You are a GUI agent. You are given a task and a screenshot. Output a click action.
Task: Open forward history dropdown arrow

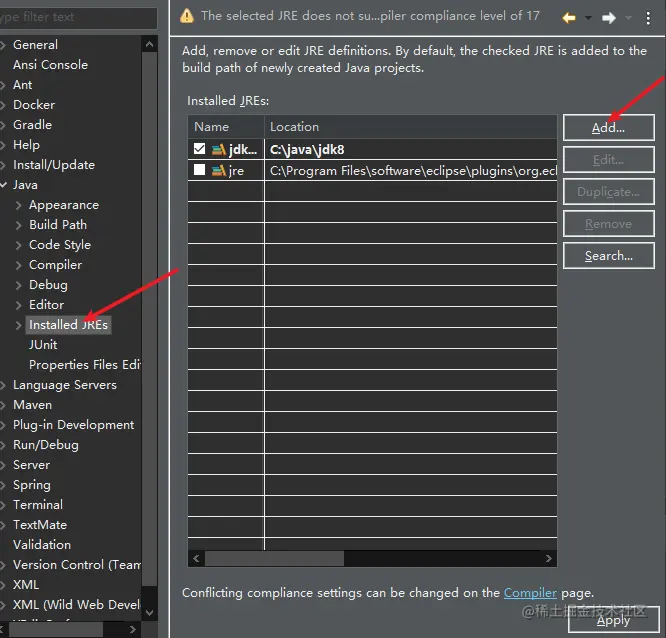628,17
